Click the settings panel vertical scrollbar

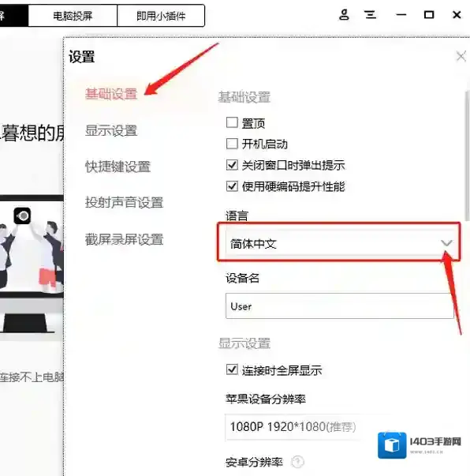[x=468, y=155]
